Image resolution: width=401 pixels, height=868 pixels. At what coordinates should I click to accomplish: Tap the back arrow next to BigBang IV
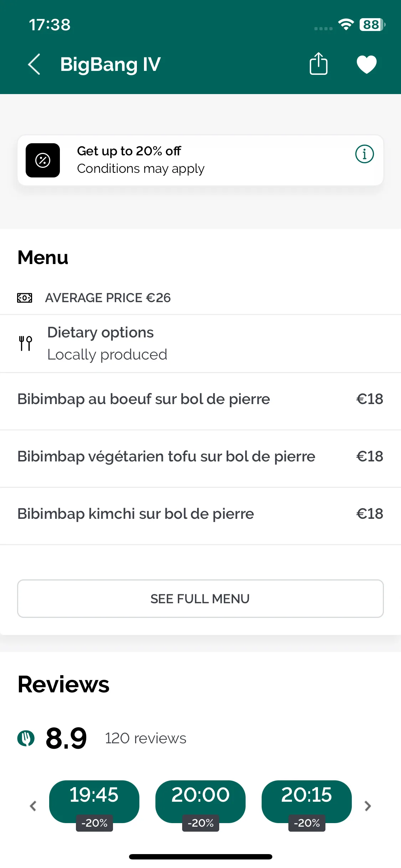34,64
